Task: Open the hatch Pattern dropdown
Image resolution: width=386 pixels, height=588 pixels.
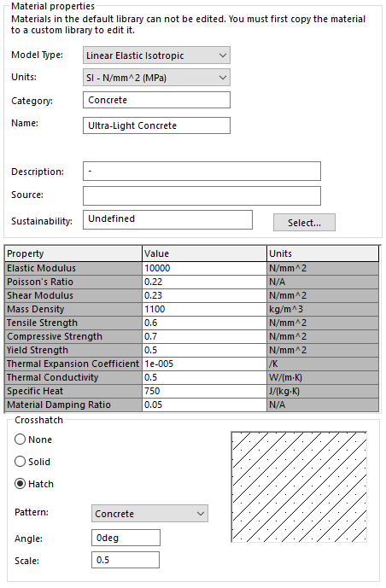Action: (x=149, y=514)
